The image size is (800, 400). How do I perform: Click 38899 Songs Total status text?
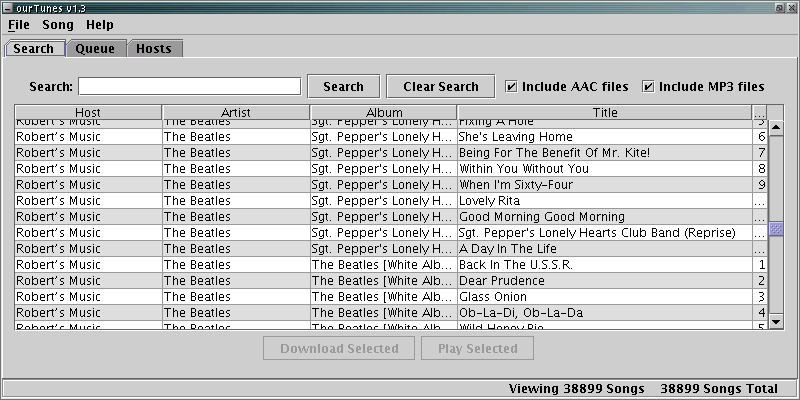[x=719, y=389]
